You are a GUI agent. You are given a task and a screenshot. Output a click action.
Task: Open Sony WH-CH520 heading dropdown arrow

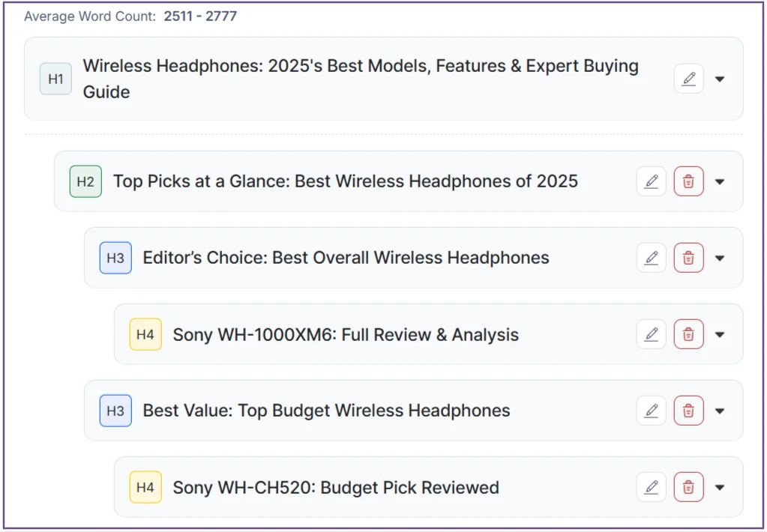click(720, 488)
